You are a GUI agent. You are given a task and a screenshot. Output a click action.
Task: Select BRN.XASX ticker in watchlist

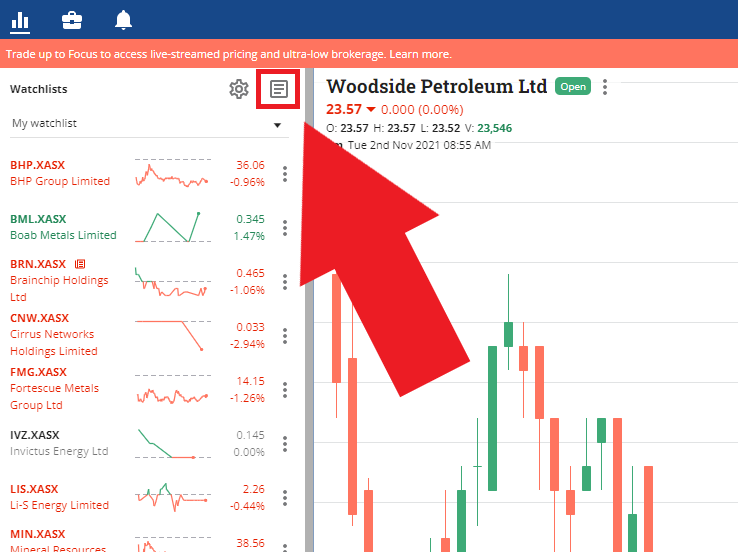tap(38, 264)
